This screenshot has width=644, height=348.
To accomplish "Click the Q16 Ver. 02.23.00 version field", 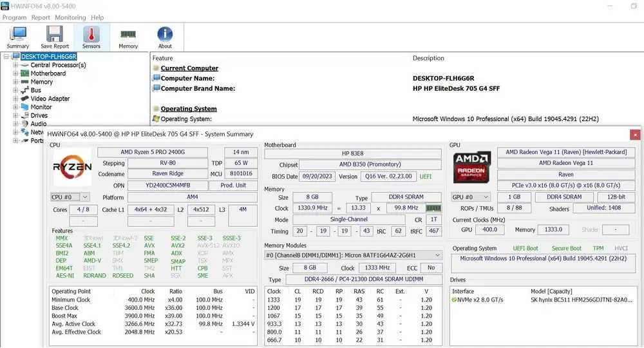I will (388, 177).
